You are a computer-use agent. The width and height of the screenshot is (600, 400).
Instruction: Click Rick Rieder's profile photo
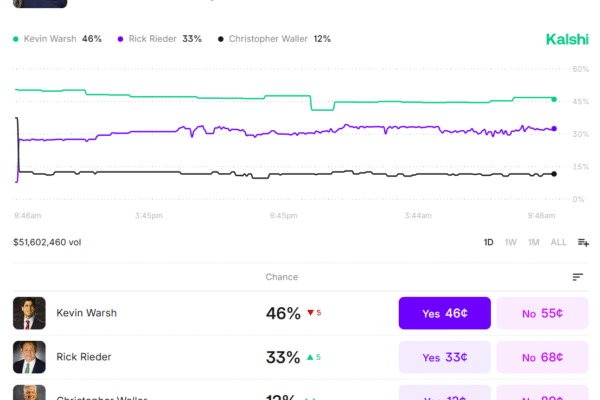(x=29, y=357)
